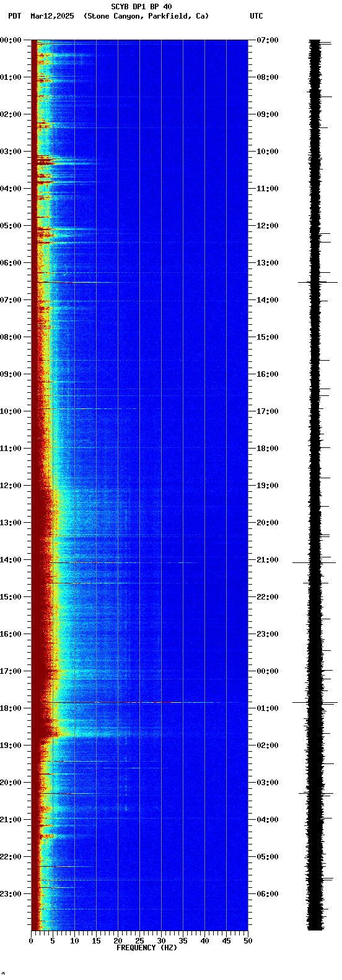The height and width of the screenshot is (980, 342).
Task: Click the '18:00' PDT time label
Action: coord(9,708)
